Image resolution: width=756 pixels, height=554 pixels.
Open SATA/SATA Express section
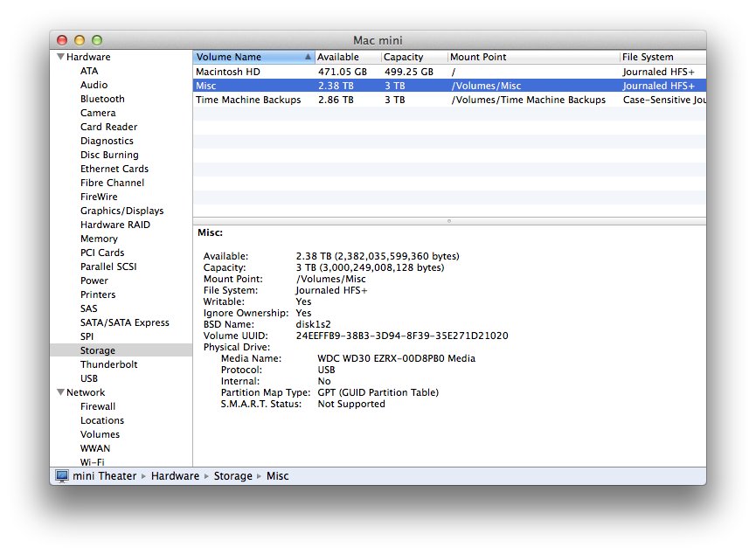[125, 322]
